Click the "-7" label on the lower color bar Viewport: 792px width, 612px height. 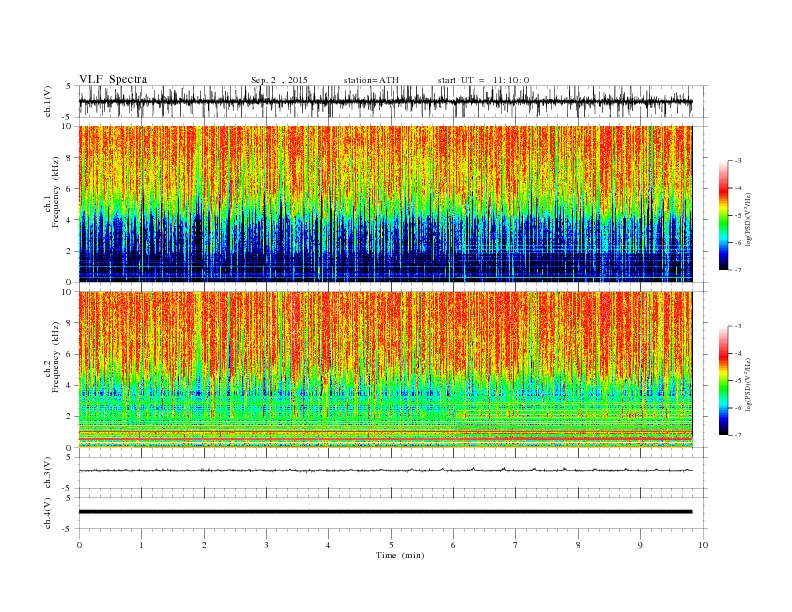point(737,435)
